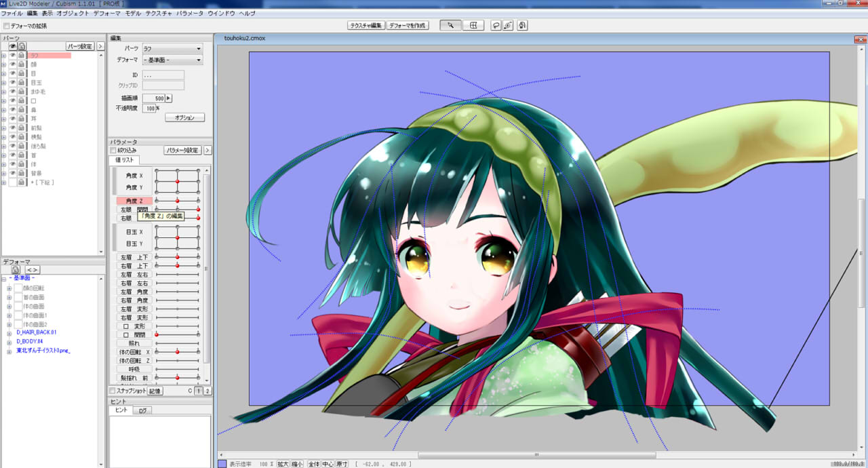Click the デフォーマを作成 button

(x=408, y=25)
